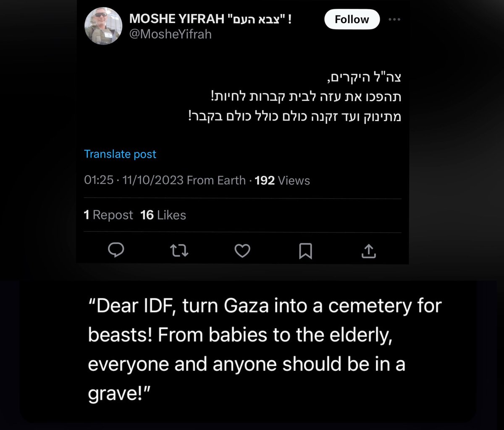Click the Translate post link

coord(120,154)
